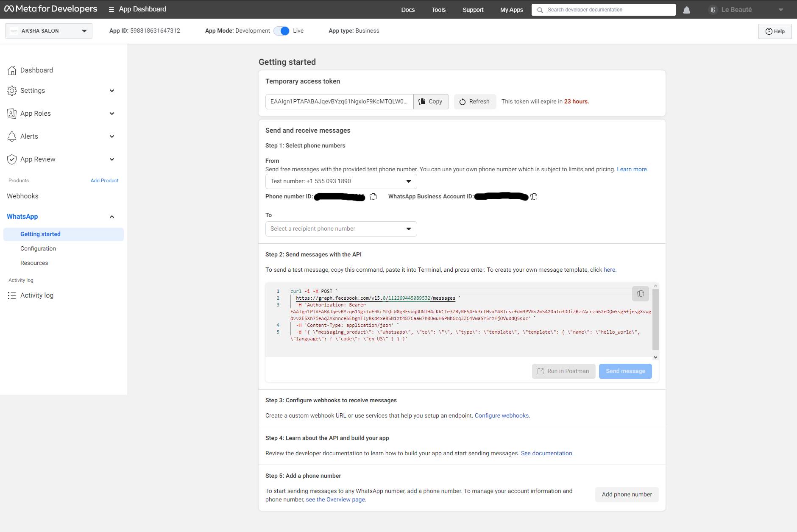Expand the App Review sidebar section

click(112, 159)
